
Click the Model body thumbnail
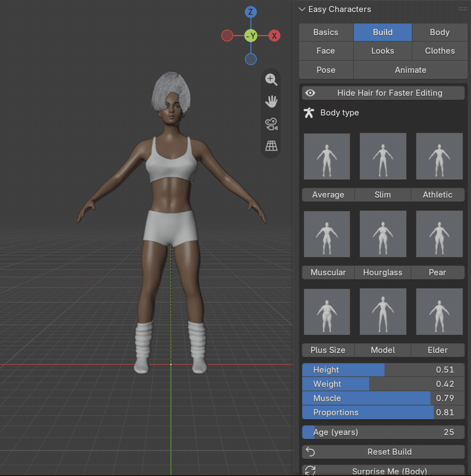(x=383, y=312)
